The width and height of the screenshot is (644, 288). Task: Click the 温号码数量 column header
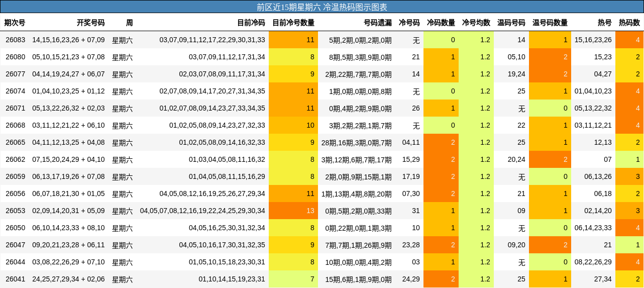coord(550,23)
